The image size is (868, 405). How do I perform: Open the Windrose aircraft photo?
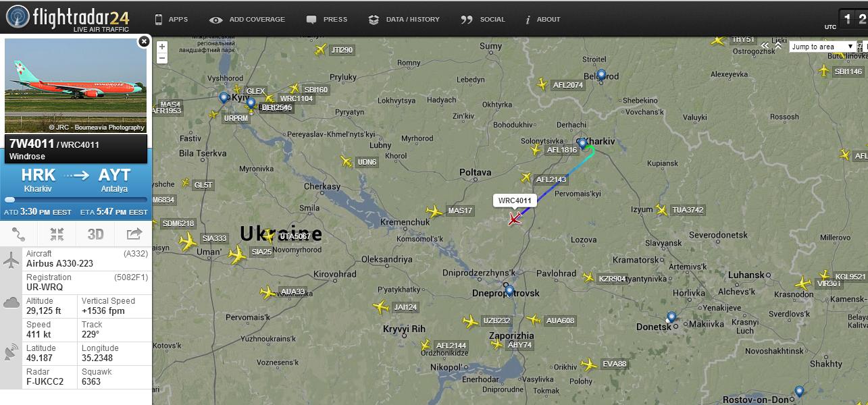tap(76, 86)
